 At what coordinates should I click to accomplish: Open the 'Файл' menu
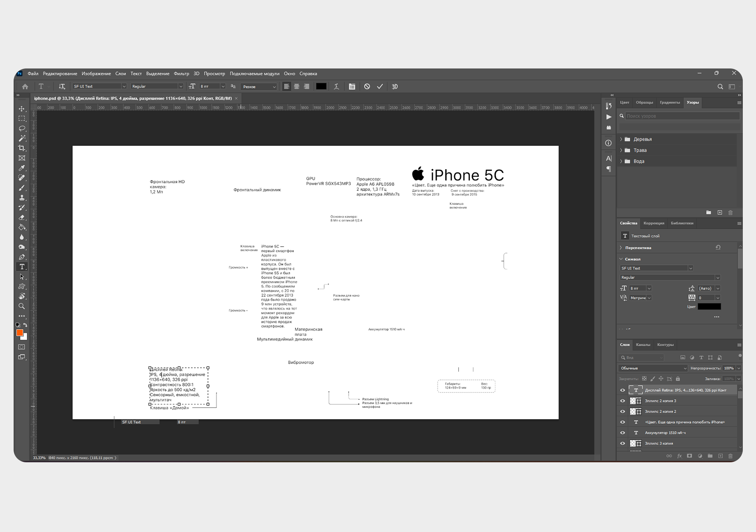33,74
